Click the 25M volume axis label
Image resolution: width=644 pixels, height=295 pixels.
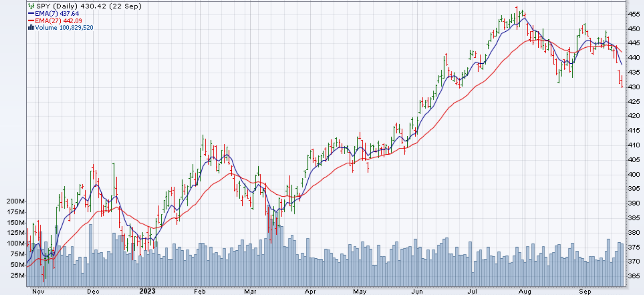(18, 275)
